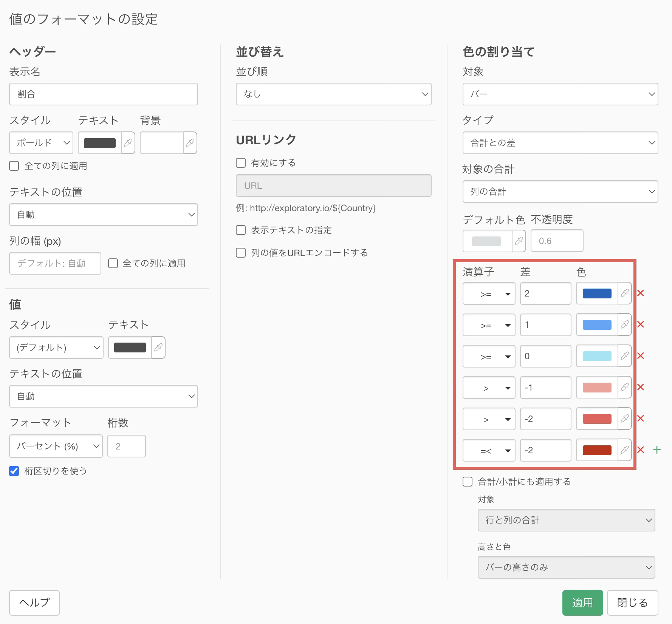Click value text color eyedropper icon
Viewport: 672px width, 624px height.
[158, 348]
